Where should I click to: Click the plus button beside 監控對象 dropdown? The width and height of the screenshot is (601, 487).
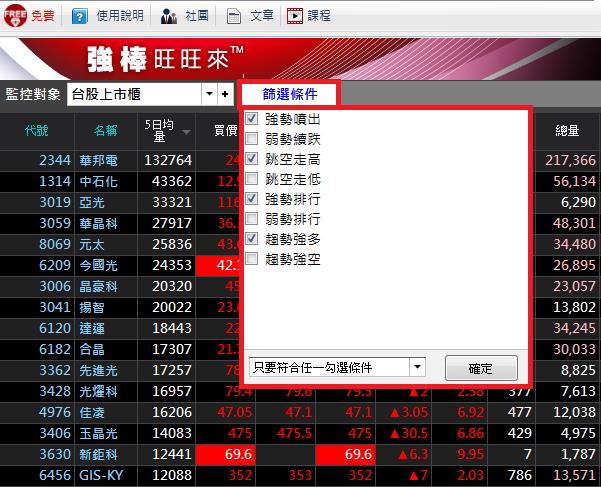[x=225, y=94]
